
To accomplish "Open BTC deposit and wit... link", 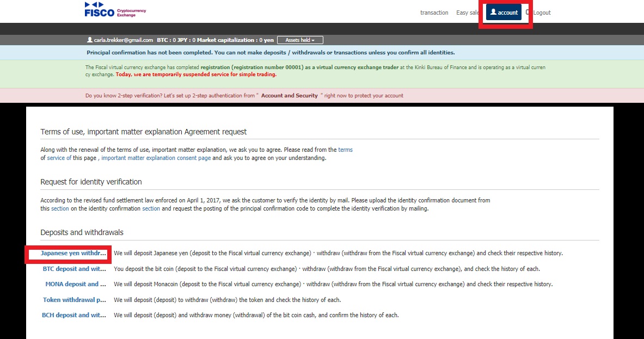I will pos(75,269).
